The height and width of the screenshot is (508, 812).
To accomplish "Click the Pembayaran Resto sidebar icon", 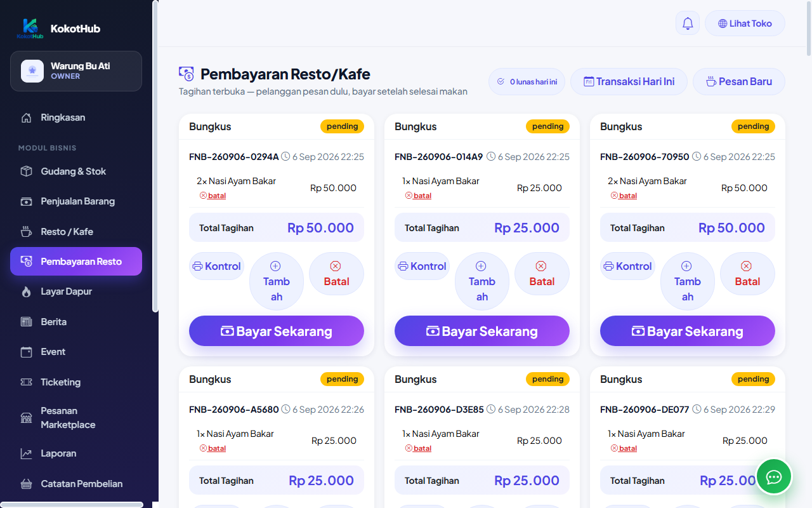I will click(x=26, y=262).
